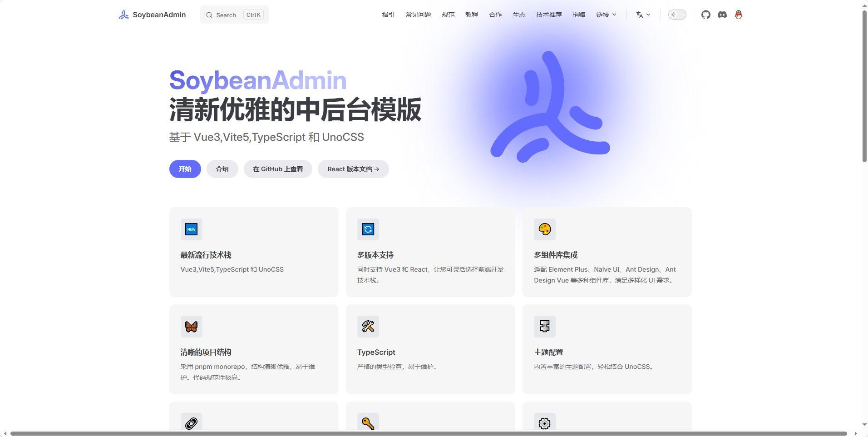
Task: Click the vertical page scrollbar
Action: [864, 86]
